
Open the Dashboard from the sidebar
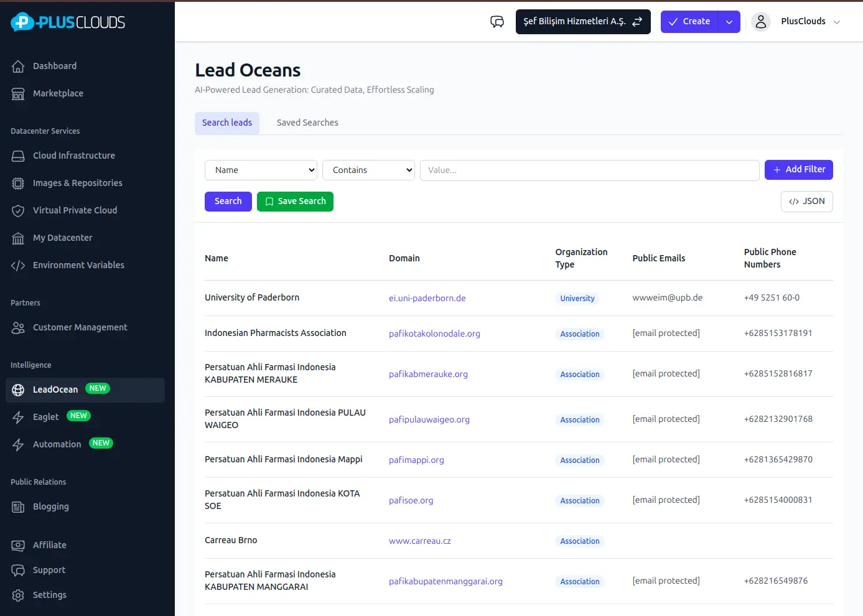click(x=54, y=65)
